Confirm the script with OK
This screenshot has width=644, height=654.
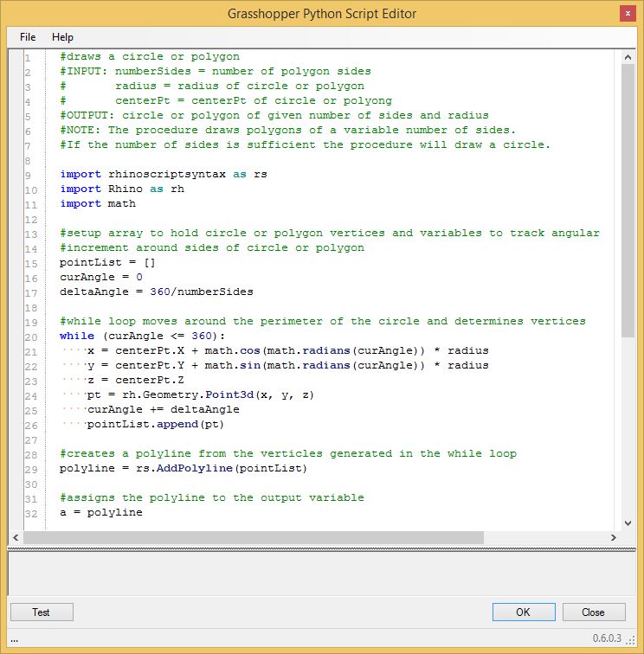524,612
